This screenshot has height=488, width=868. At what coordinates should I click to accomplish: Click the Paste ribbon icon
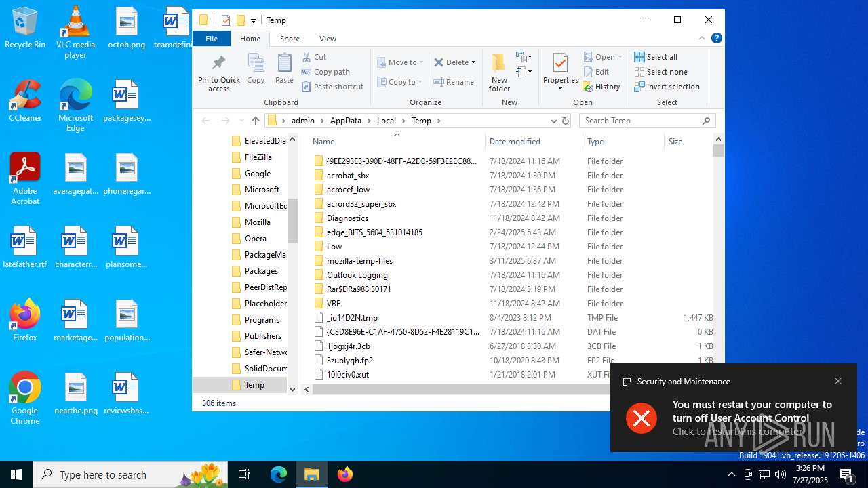tap(284, 68)
